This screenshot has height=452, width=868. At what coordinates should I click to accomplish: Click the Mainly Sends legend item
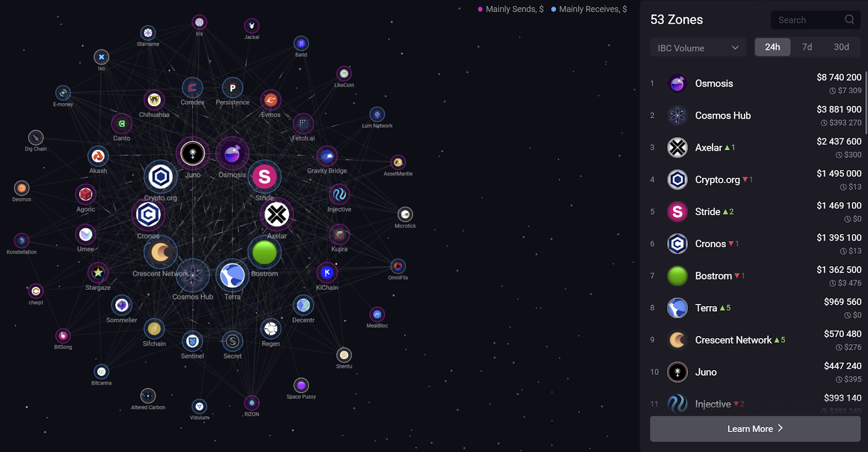coord(510,9)
